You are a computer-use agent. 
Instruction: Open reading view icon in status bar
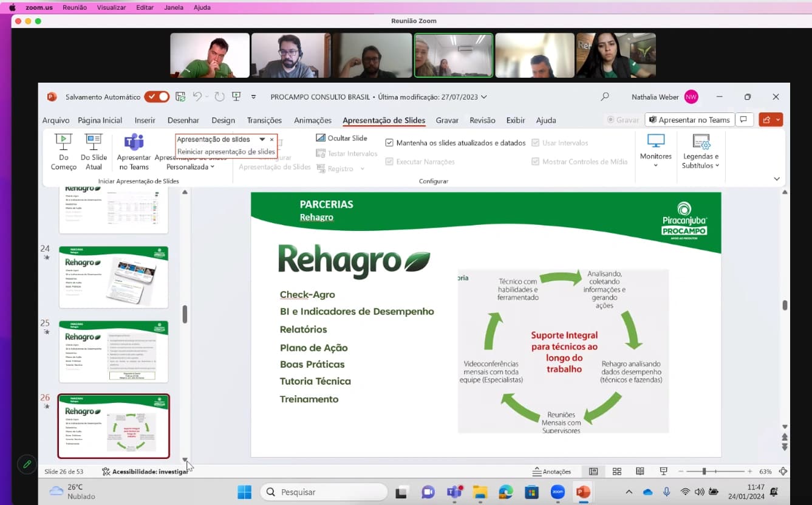[x=640, y=472]
